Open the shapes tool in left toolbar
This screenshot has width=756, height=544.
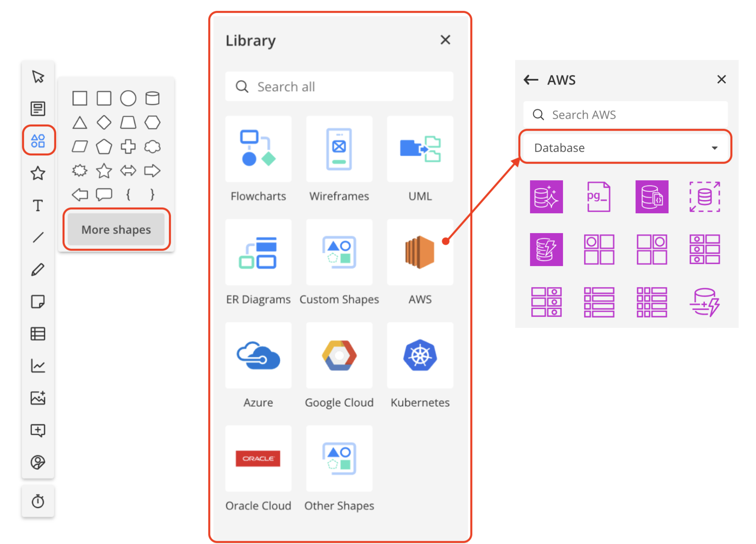click(x=38, y=141)
